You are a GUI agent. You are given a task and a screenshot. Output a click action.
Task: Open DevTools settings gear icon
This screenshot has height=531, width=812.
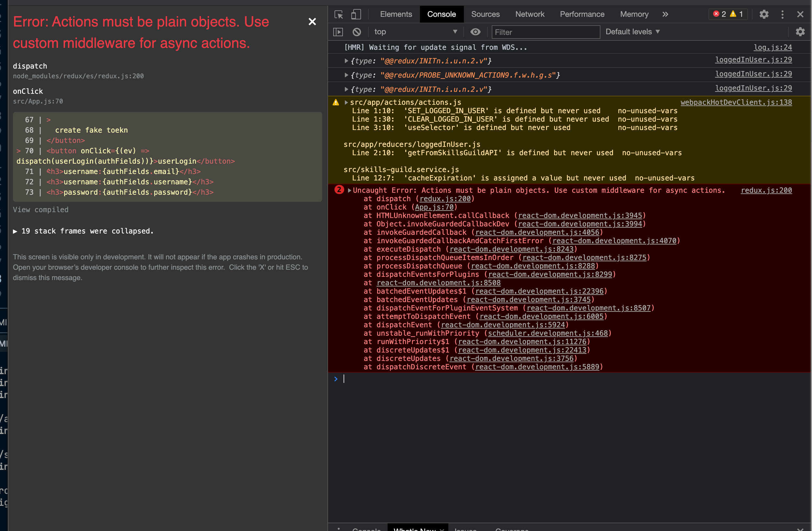tap(764, 14)
